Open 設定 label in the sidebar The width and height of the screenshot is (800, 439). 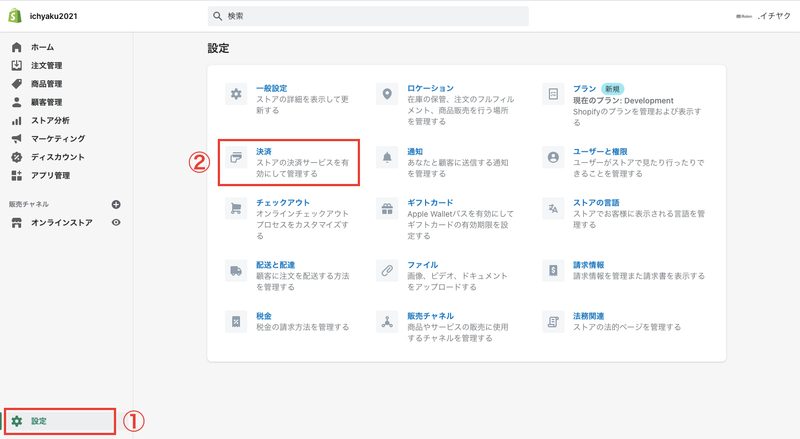pos(39,421)
